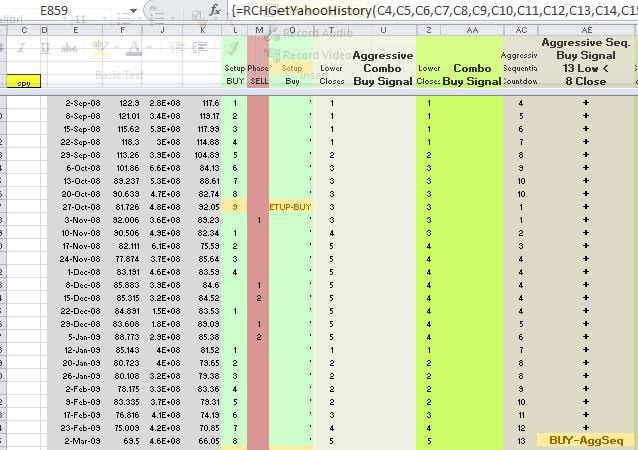Click the 'Aggressive Seq. Buy Signal' header cell
The width and height of the screenshot is (638, 450).
[x=586, y=61]
